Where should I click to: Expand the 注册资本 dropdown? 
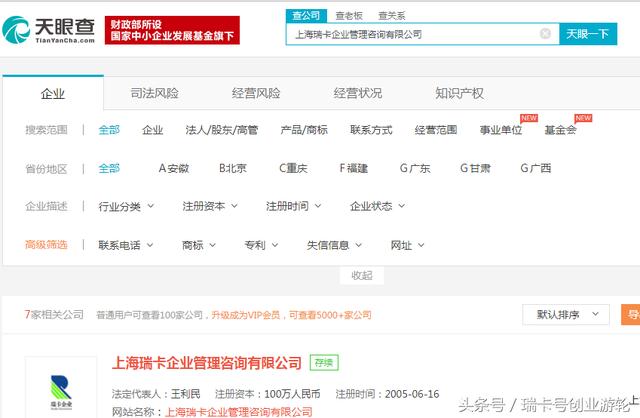[210, 206]
